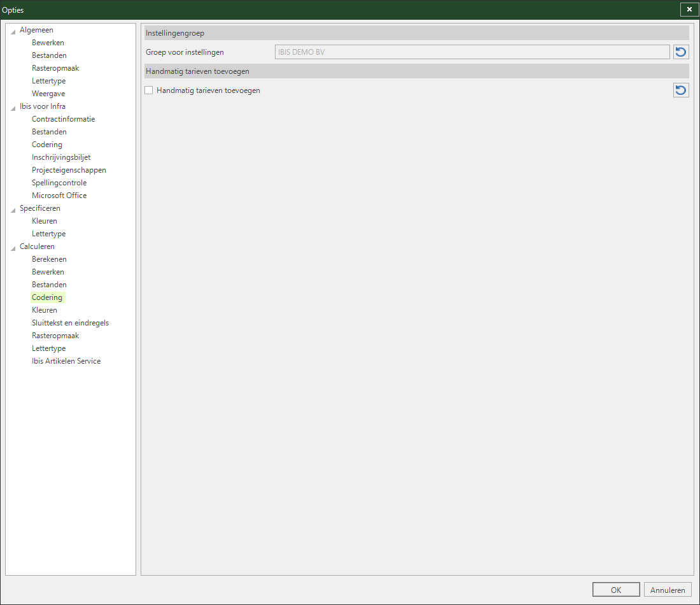Select highlighted Codering under Calculeren

click(47, 297)
